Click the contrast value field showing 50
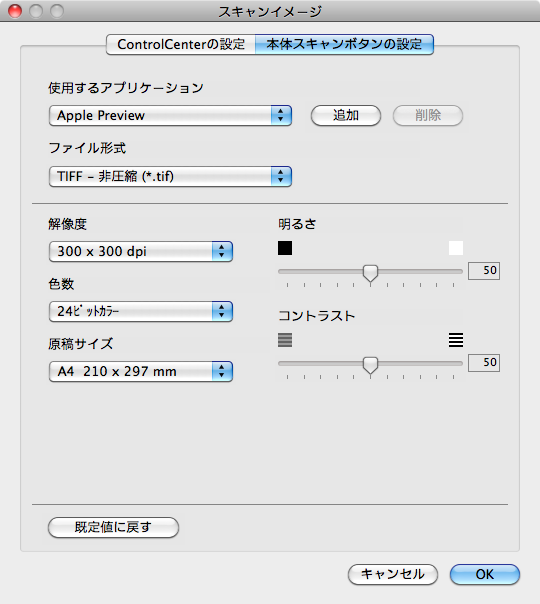This screenshot has width=540, height=604. pyautogui.click(x=484, y=362)
